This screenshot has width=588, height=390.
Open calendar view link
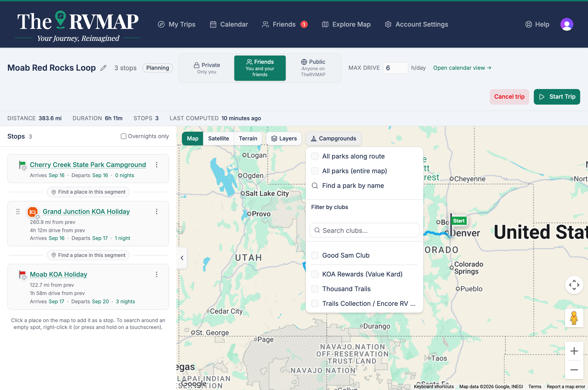462,68
